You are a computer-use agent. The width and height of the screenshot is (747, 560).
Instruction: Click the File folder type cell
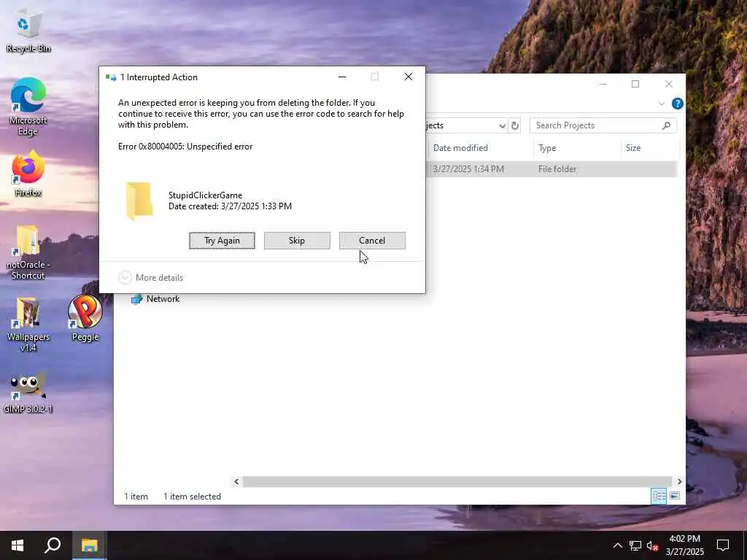[x=557, y=169]
